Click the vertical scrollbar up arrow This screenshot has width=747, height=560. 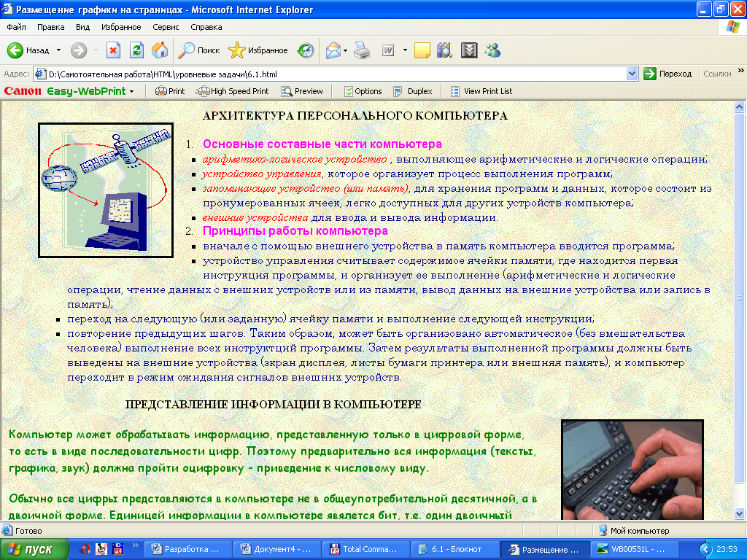(740, 107)
